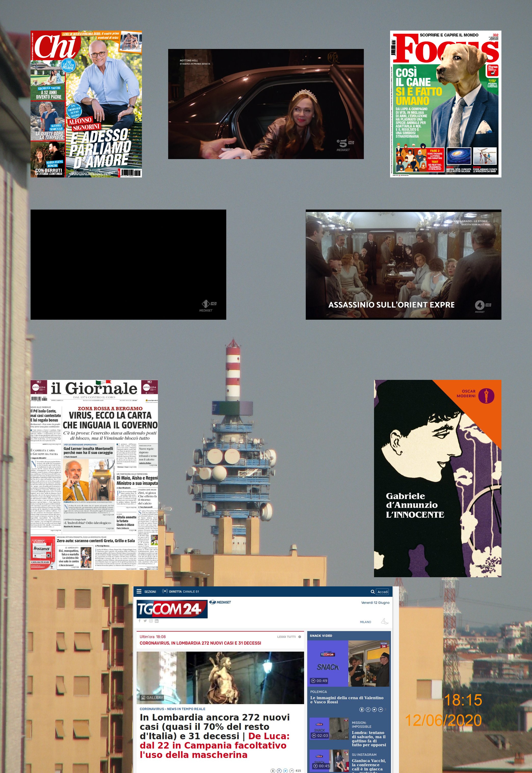This screenshot has width=532, height=773.
Task: Share Valentino cena story on Facebook icon
Action: tap(368, 709)
